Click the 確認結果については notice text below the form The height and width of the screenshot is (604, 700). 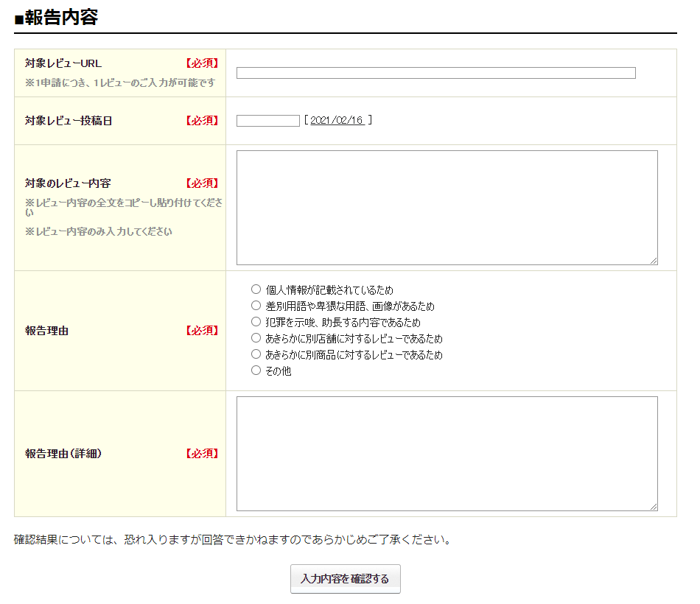232,540
